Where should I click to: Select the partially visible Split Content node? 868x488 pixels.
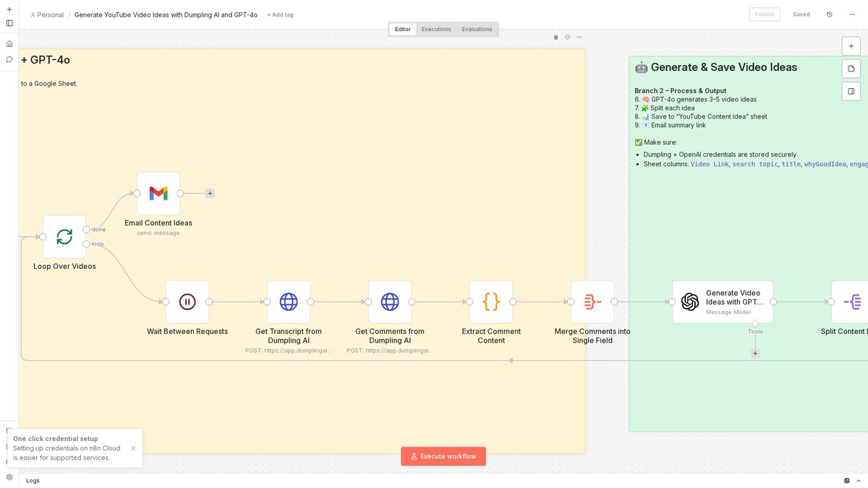(x=851, y=301)
